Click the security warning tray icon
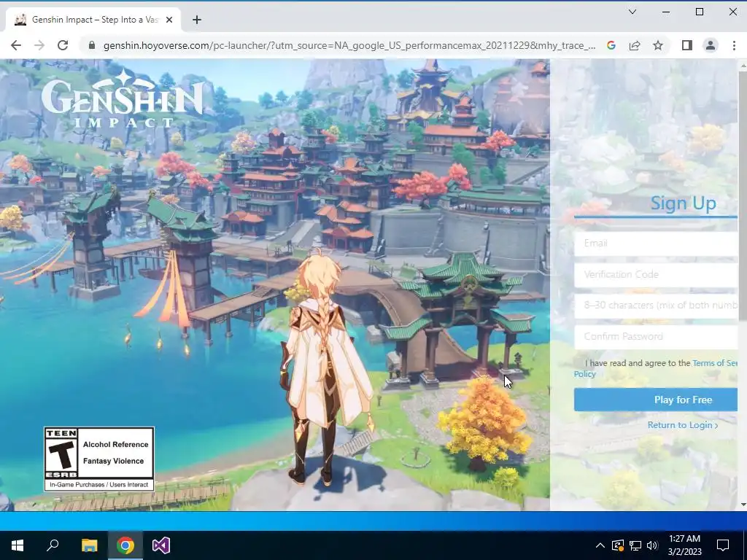The height and width of the screenshot is (560, 747). click(x=617, y=545)
